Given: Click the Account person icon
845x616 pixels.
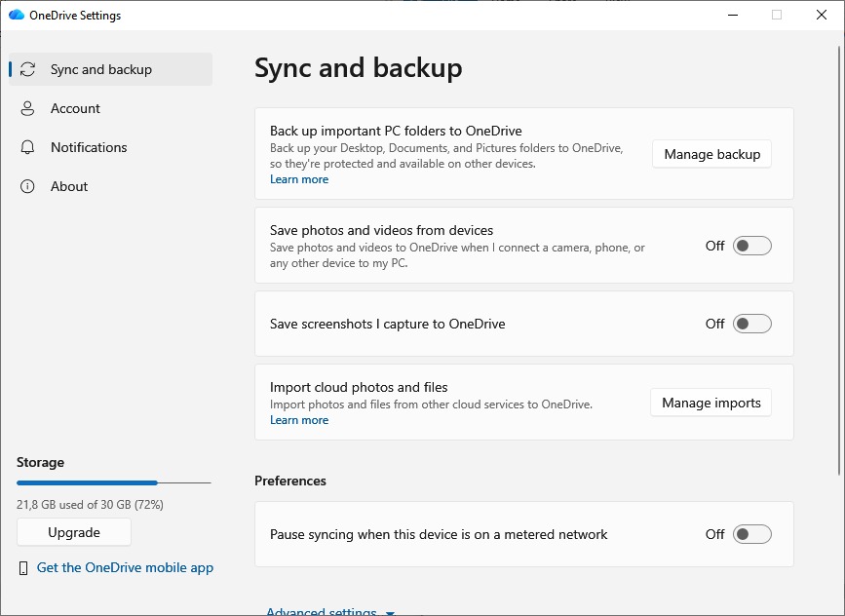Looking at the screenshot, I should click(x=27, y=108).
